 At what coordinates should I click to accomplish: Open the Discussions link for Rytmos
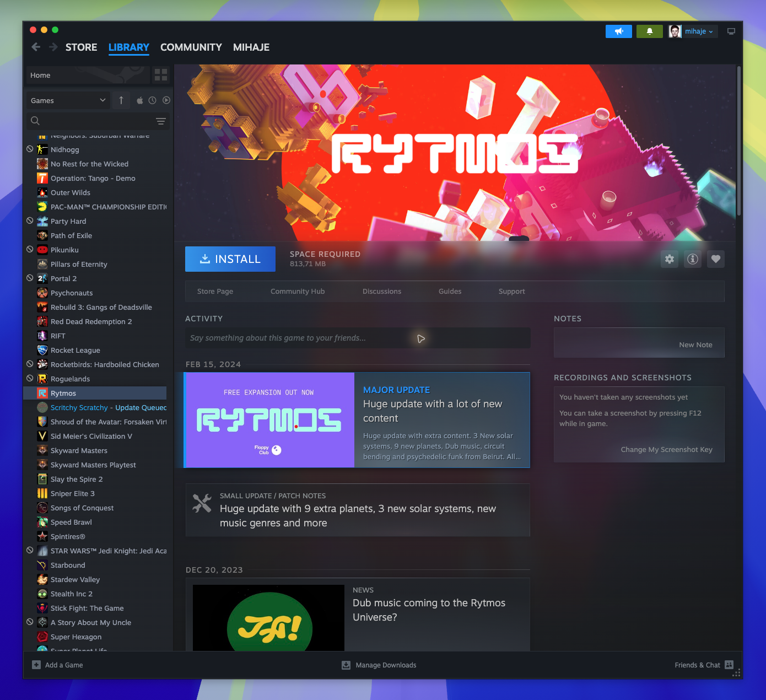[382, 291]
